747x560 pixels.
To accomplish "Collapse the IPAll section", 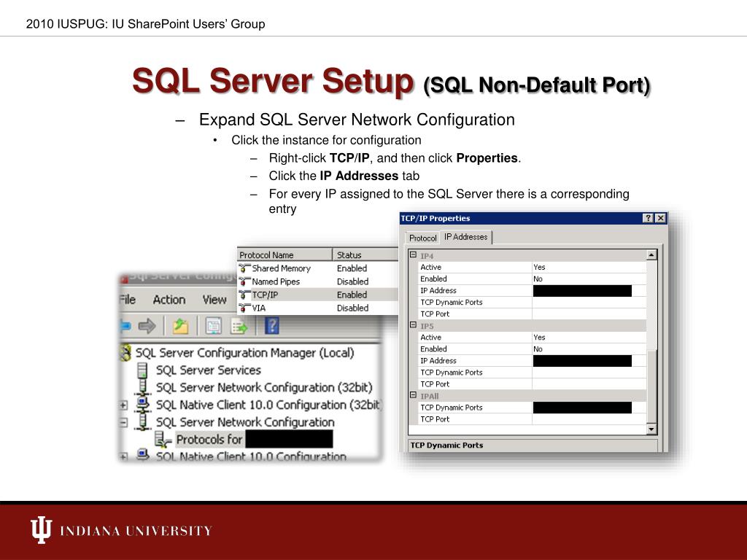I will tap(413, 395).
